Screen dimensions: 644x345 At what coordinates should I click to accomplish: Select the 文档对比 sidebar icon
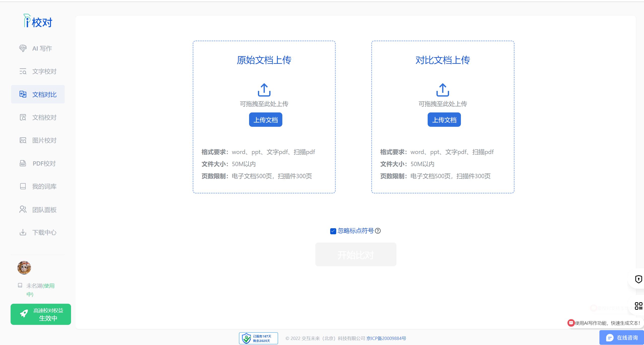23,94
